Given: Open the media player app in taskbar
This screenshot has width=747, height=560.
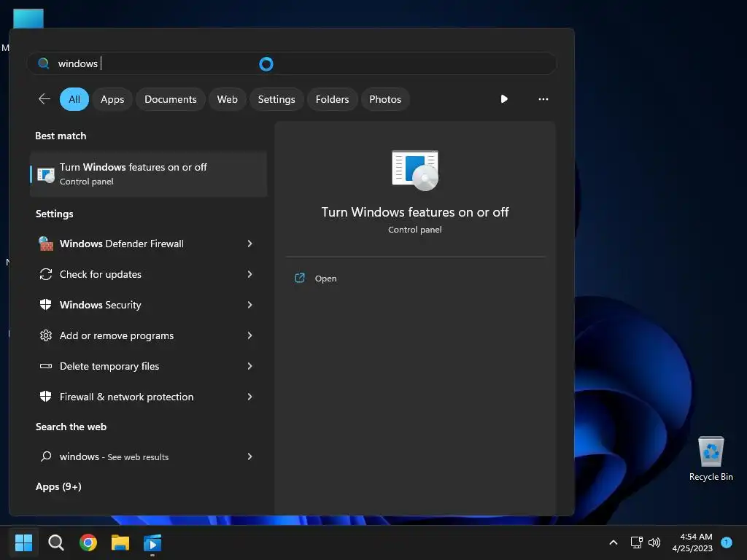Looking at the screenshot, I should tap(152, 542).
